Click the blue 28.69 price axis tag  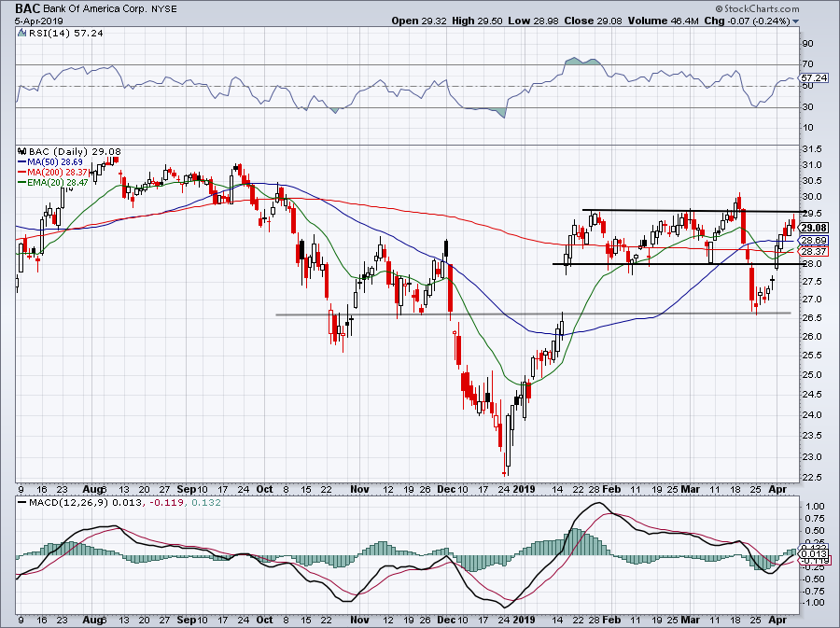[814, 241]
